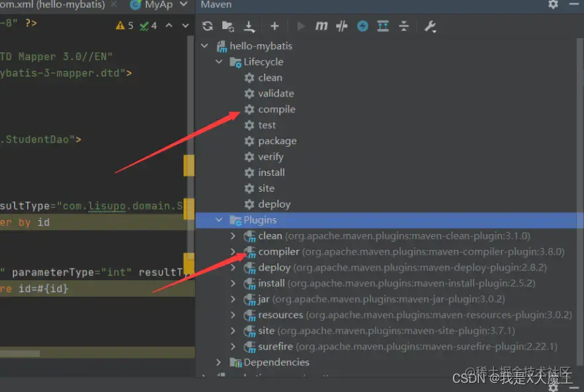Select the install lifecycle phase

coord(272,173)
